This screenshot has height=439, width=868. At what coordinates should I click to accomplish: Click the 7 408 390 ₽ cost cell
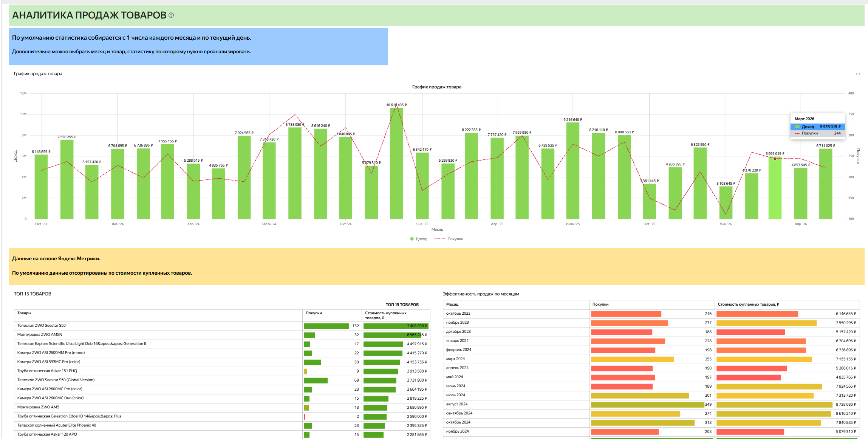click(396, 326)
